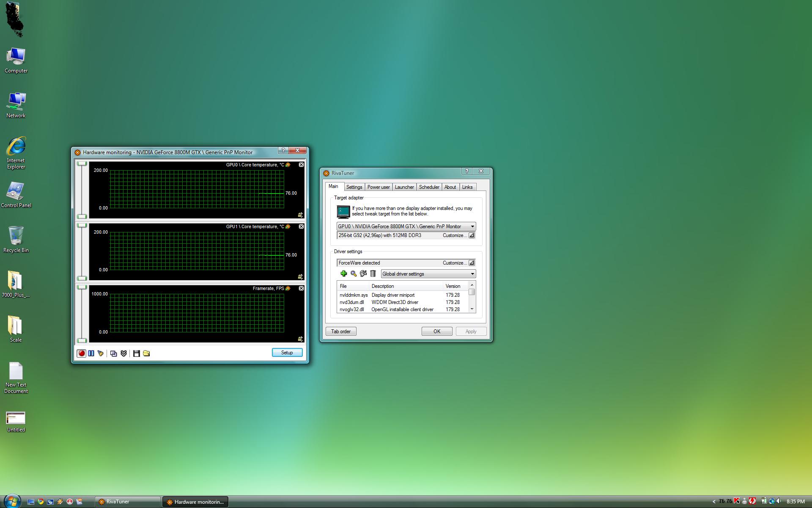Click the Apply button in RivaTuner
This screenshot has width=812, height=508.
click(471, 331)
